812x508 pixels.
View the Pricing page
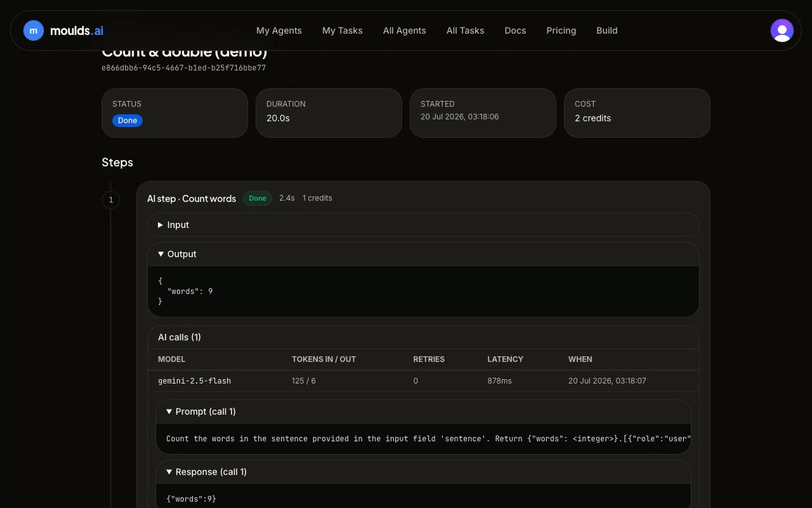tap(561, 30)
